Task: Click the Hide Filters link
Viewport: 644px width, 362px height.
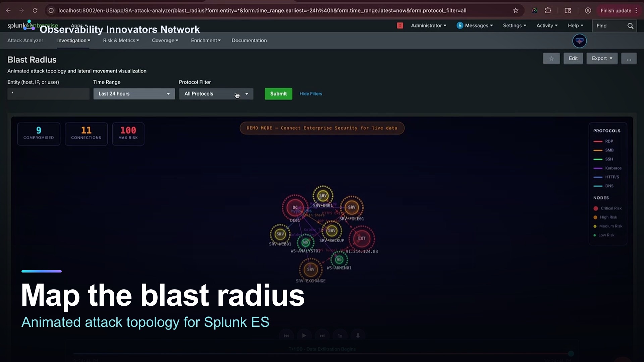Action: (311, 94)
